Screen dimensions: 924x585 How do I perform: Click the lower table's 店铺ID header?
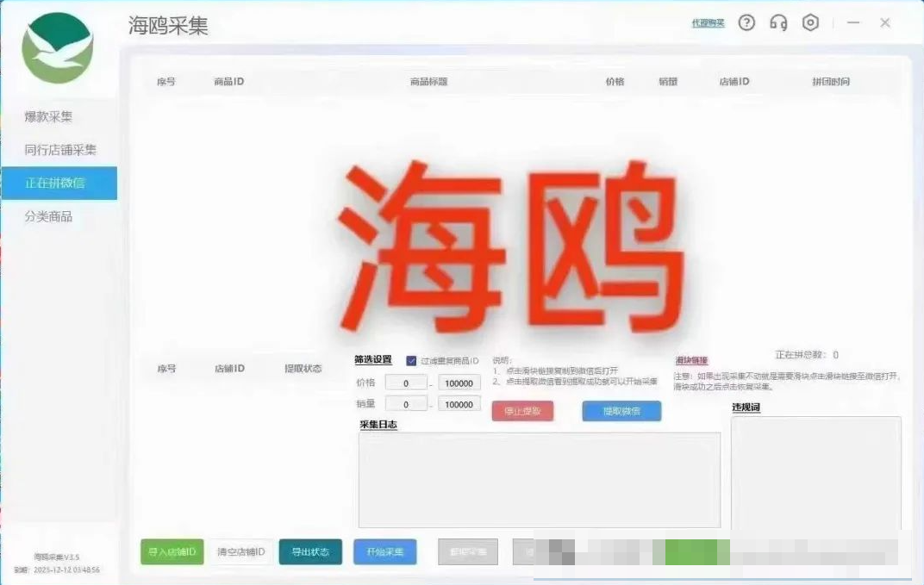[x=229, y=368]
